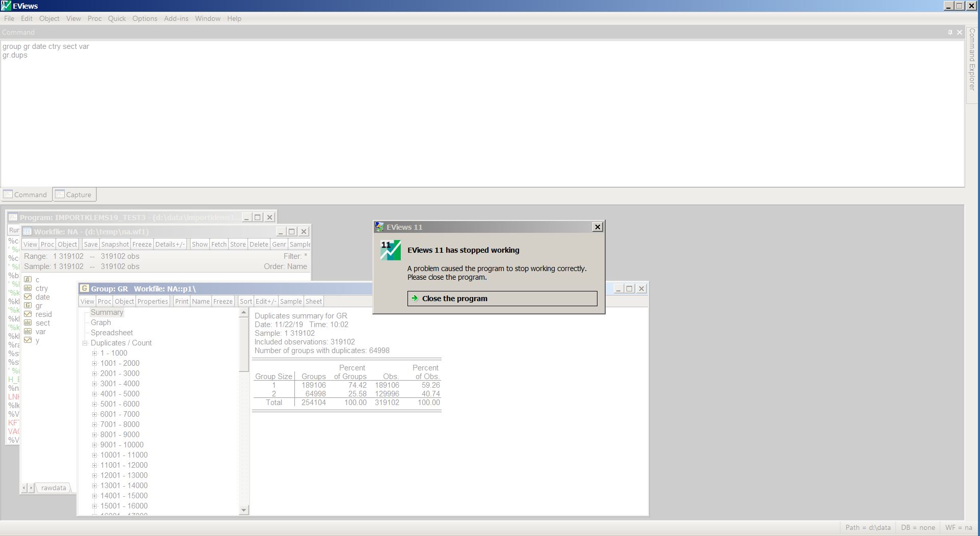980x536 pixels.
Task: Switch to the Capture tab
Action: click(74, 195)
